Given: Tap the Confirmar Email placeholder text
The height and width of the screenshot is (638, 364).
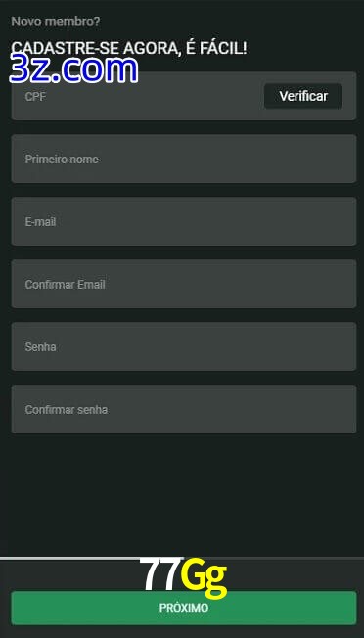Looking at the screenshot, I should click(x=66, y=285).
